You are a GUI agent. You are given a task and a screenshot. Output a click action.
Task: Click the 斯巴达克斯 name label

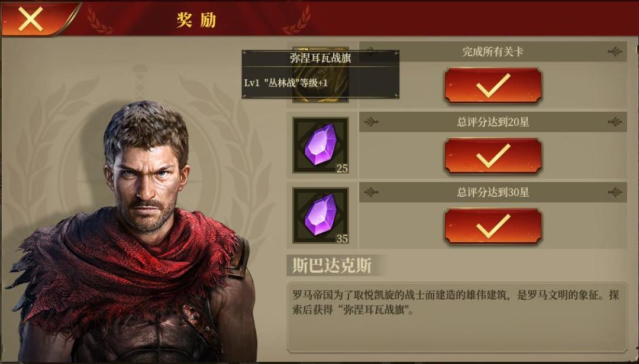click(x=332, y=266)
